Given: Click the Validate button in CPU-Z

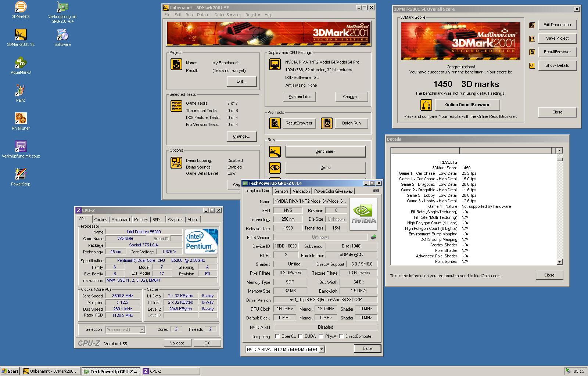Looking at the screenshot, I should tap(177, 343).
